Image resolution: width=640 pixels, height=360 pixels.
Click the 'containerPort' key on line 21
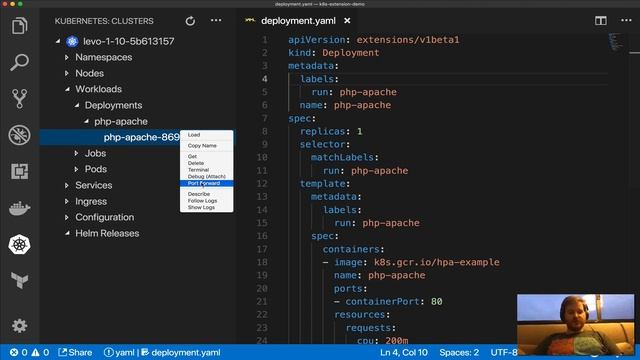382,301
